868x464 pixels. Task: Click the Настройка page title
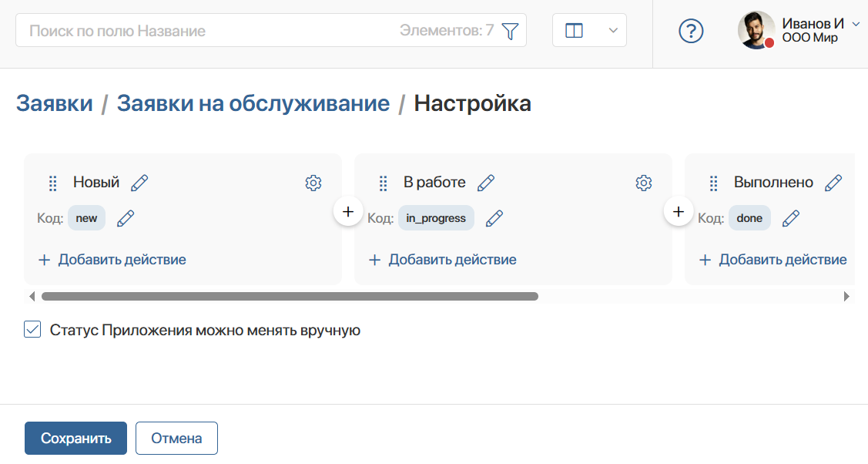pos(473,103)
